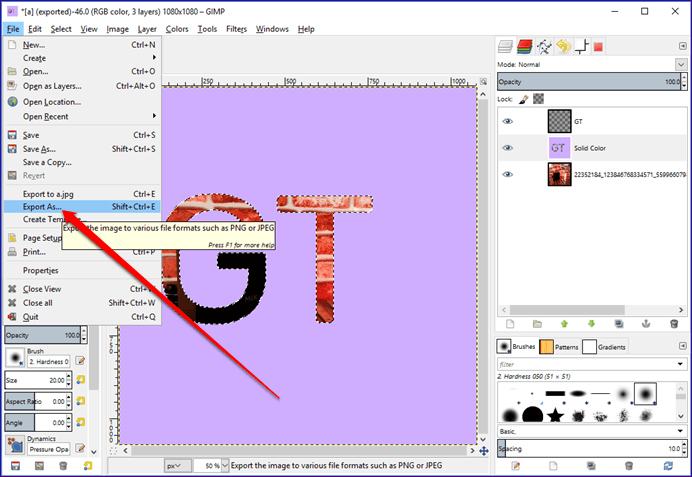Save tool options preset icon
692x477 pixels.
tap(15, 466)
